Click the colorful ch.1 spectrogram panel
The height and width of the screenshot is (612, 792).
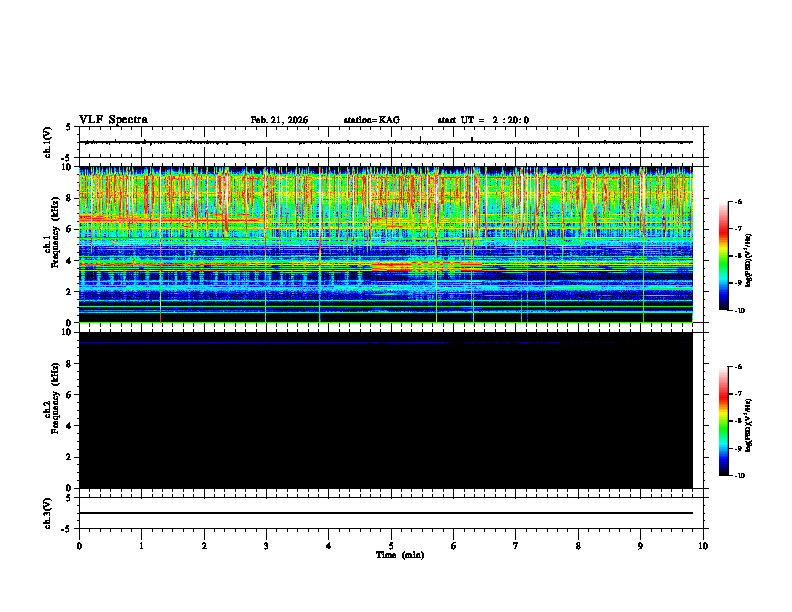386,244
